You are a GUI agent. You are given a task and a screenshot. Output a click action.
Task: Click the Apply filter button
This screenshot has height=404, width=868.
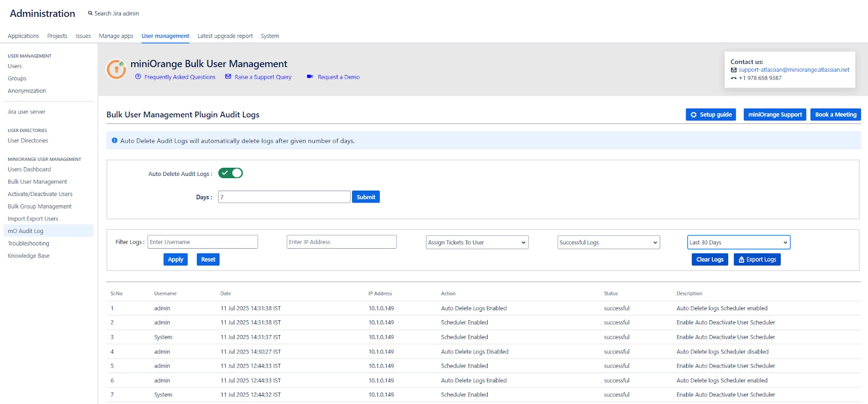175,260
